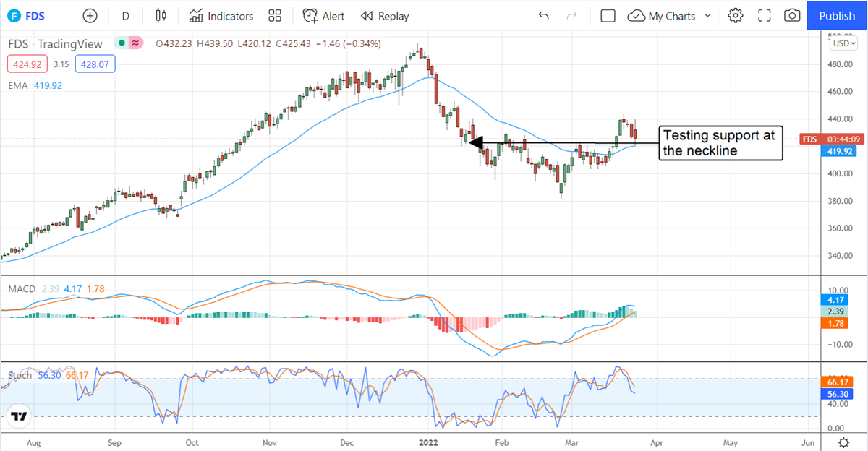Image resolution: width=868 pixels, height=451 pixels.
Task: Change the D timeframe interval
Action: pos(126,16)
